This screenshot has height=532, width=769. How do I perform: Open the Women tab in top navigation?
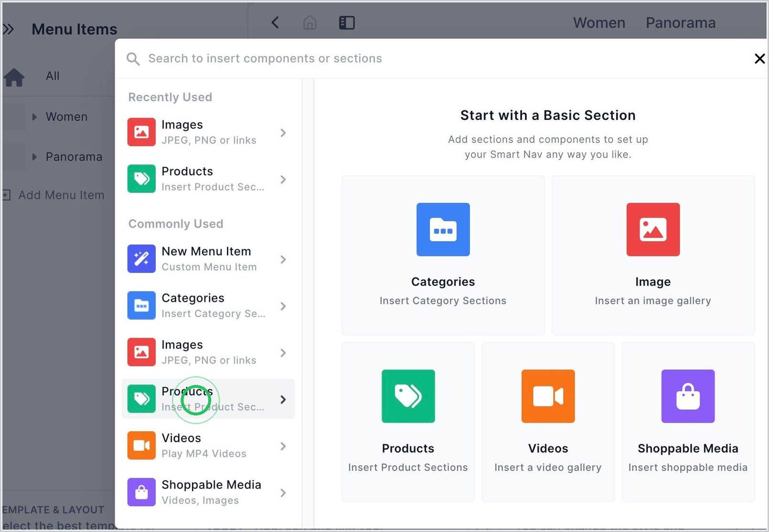[599, 23]
